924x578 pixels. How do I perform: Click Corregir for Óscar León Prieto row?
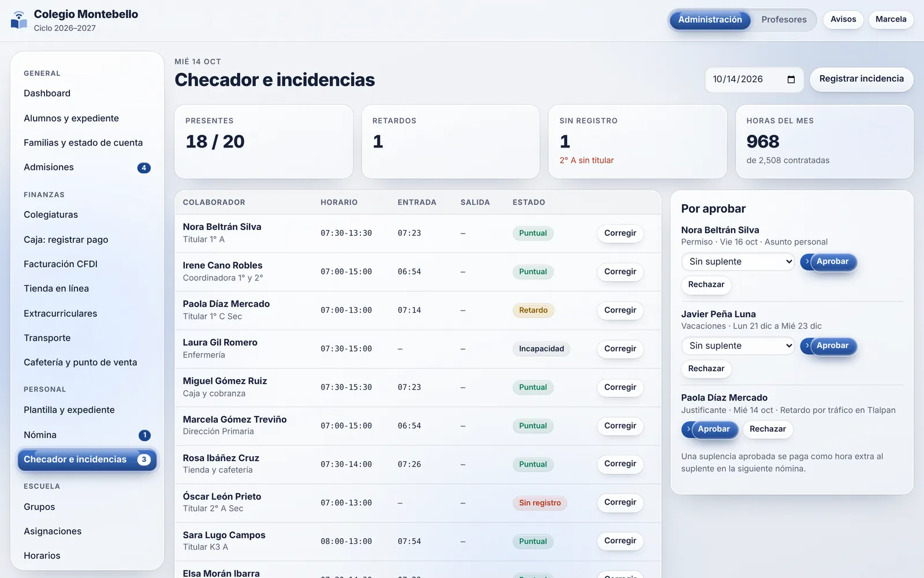[x=620, y=503]
